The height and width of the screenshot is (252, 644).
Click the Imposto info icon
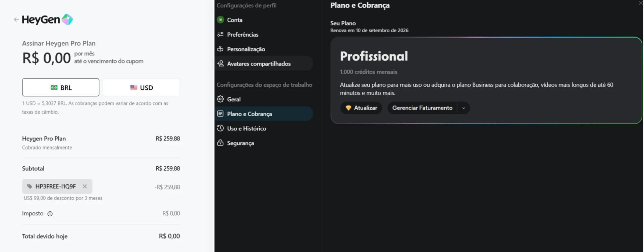(x=50, y=214)
